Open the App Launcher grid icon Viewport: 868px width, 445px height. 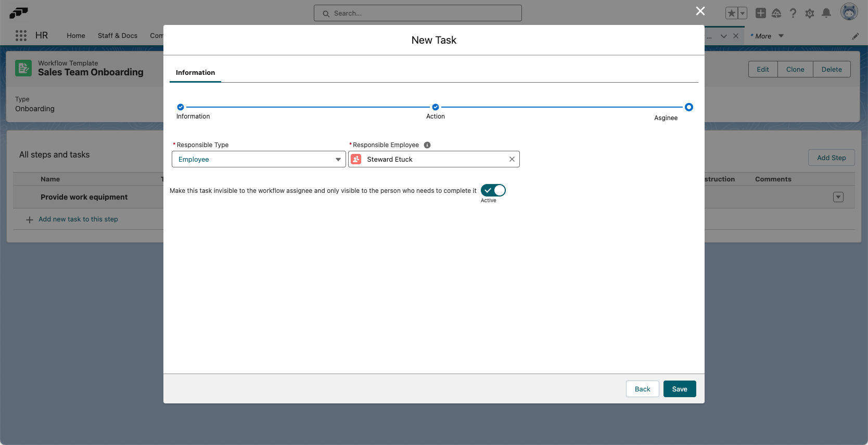[21, 35]
